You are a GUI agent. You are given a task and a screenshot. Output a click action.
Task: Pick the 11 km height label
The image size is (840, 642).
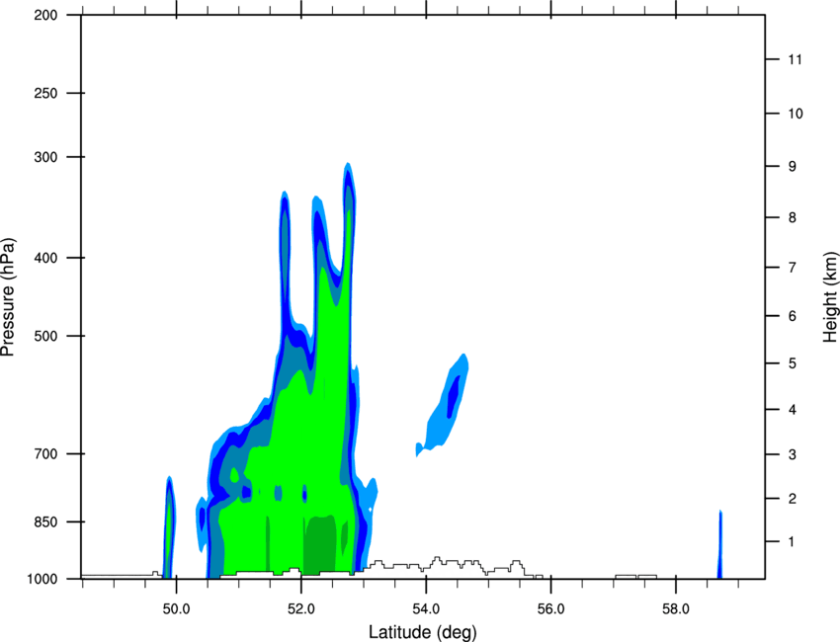pos(795,59)
